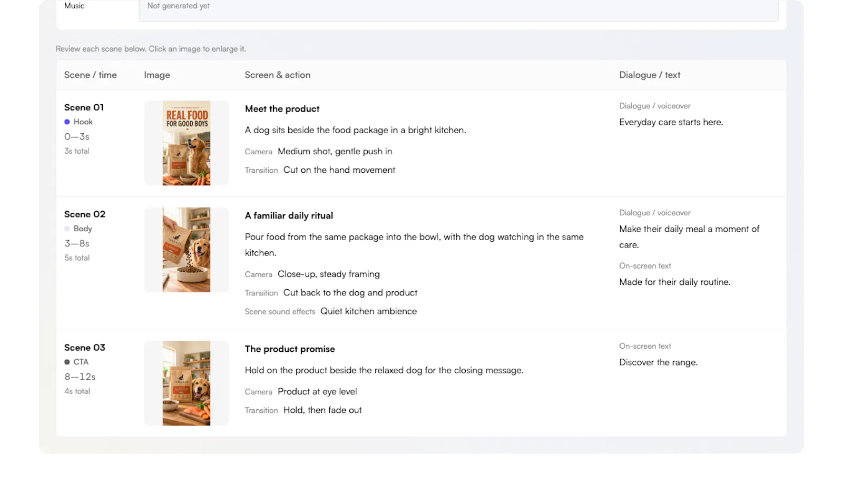
Task: Click the '0—3s' time range
Action: 77,137
